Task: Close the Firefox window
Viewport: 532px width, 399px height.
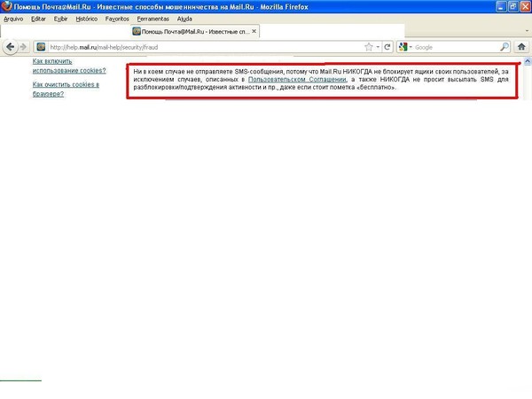Action: [x=525, y=6]
